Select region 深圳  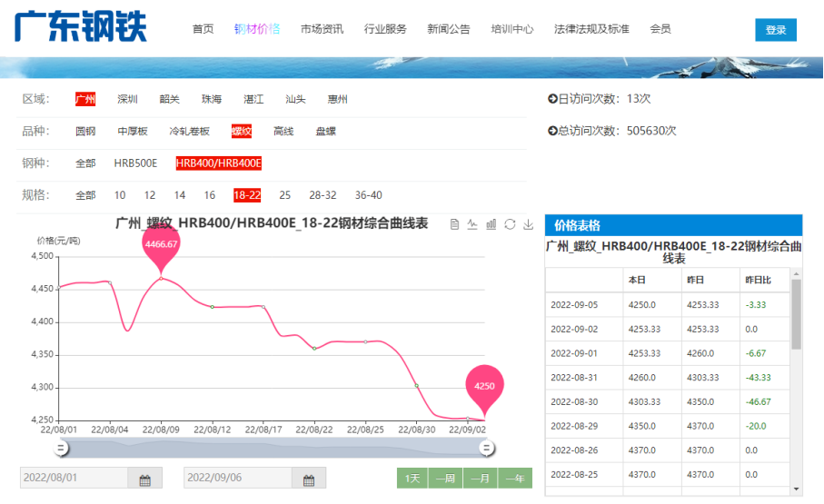127,99
